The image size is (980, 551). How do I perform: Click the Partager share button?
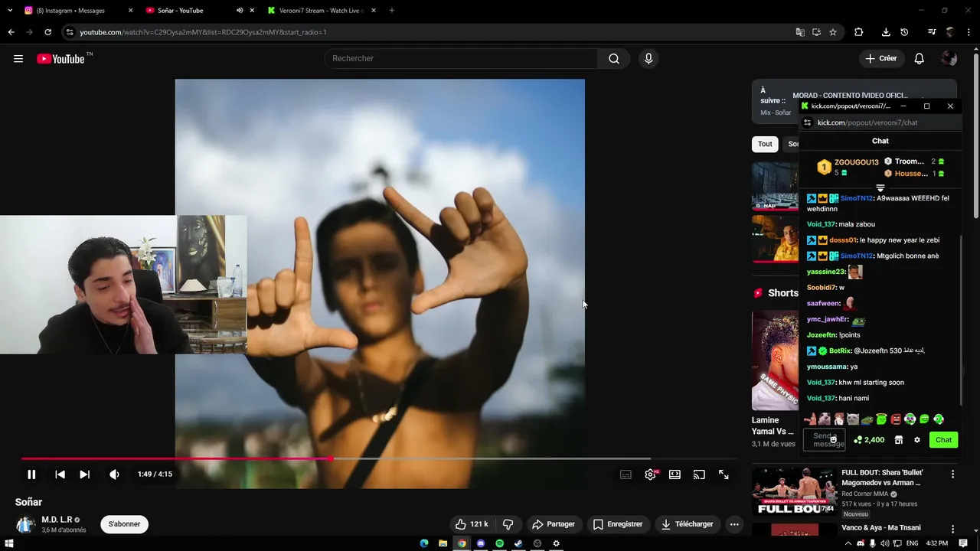pyautogui.click(x=553, y=524)
